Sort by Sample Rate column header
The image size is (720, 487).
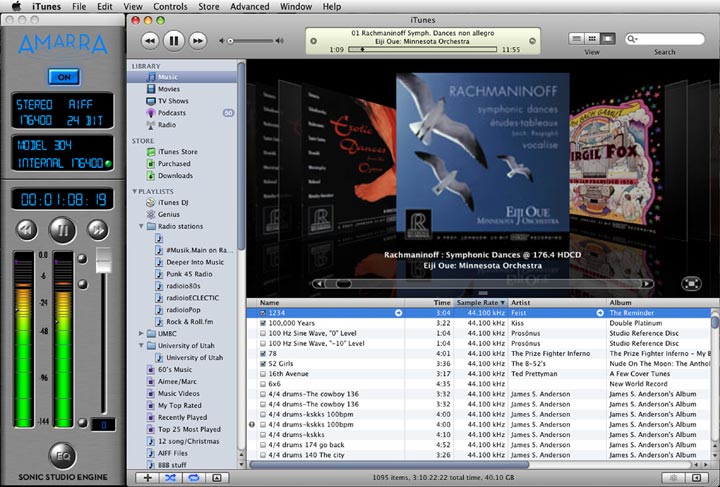[x=481, y=303]
